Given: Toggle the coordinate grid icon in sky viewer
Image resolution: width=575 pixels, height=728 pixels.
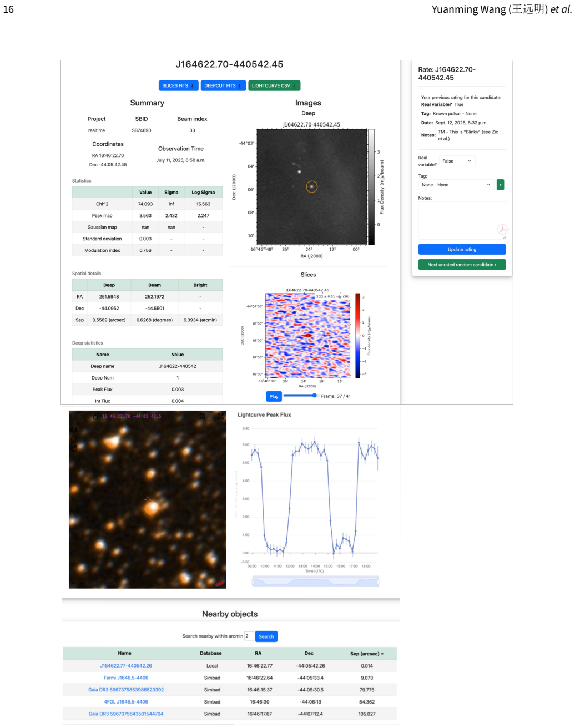Looking at the screenshot, I should [x=201, y=416].
